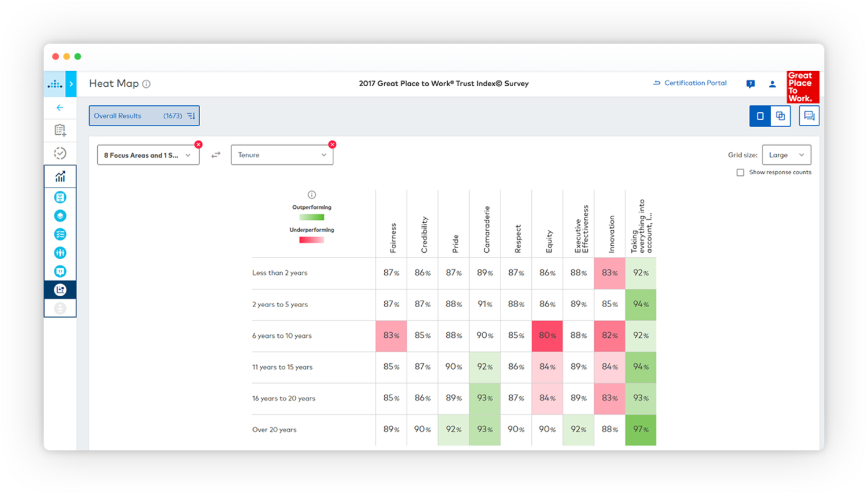This screenshot has height=494, width=868.
Task: Select the 2 years to 5 years row label
Action: click(280, 304)
